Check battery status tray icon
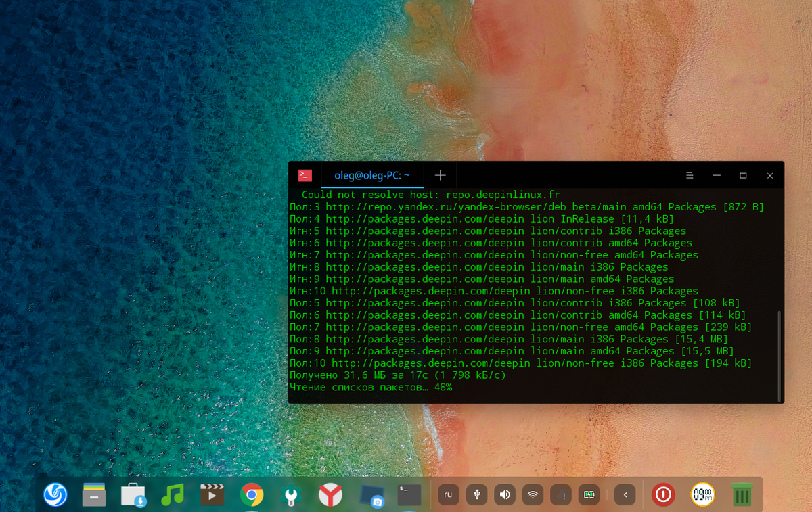Viewport: 812px width, 512px height. click(589, 495)
